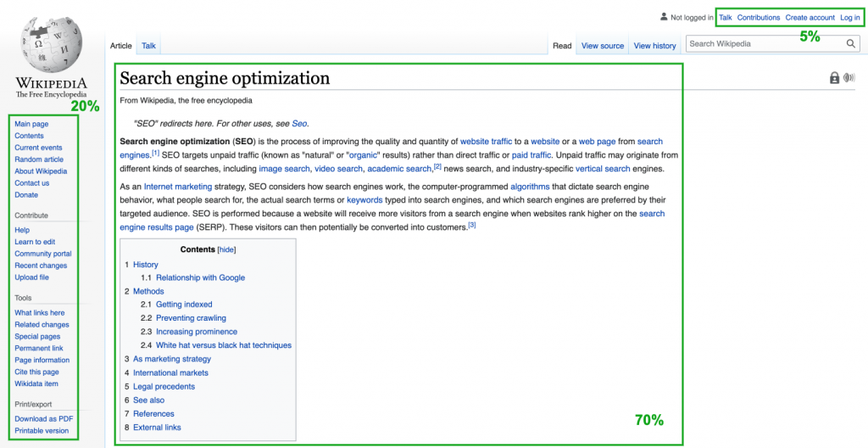Screen dimensions: 868x448
Task: Open the web page link
Action: (x=598, y=142)
